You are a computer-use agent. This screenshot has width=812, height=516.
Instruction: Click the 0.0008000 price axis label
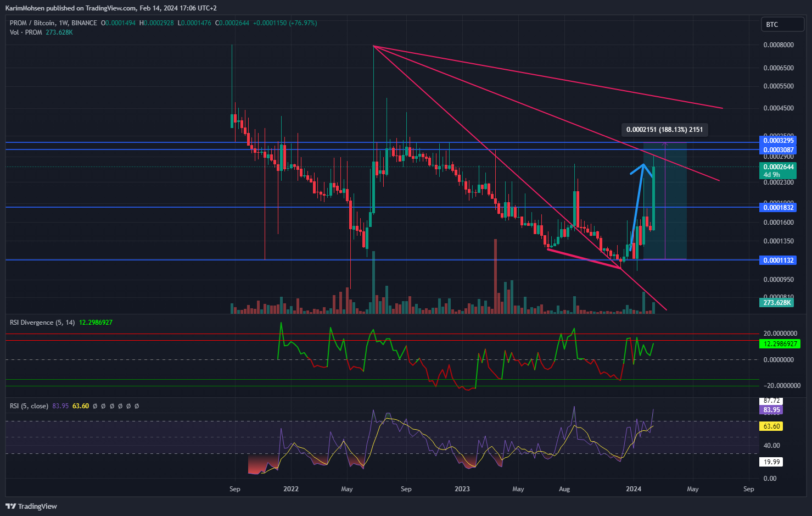pos(779,45)
